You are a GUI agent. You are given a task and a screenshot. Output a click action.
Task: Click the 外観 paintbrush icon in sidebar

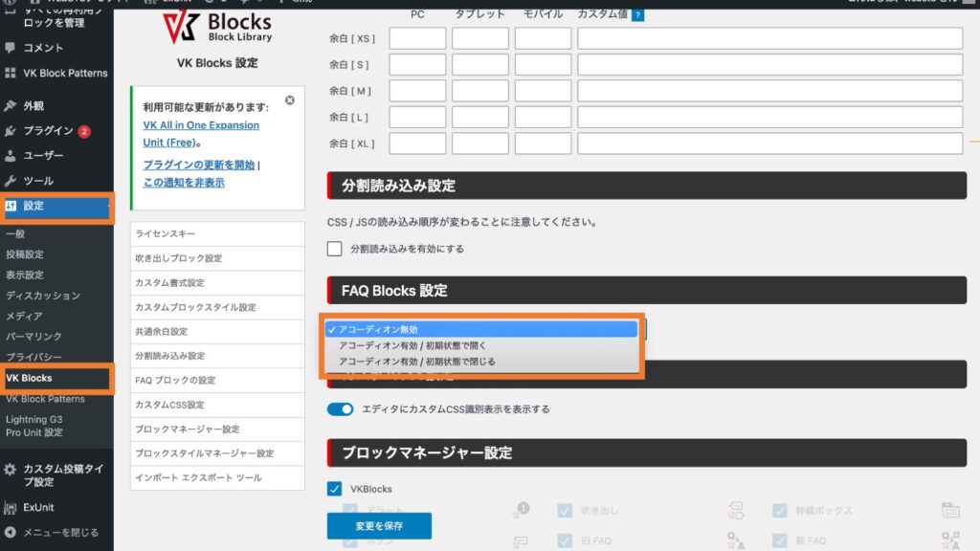click(x=11, y=106)
